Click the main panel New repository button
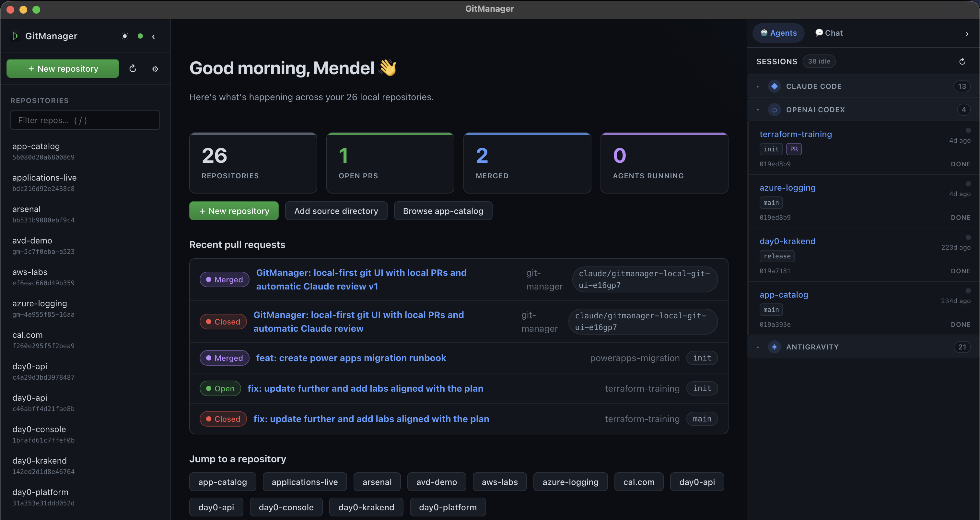The width and height of the screenshot is (980, 520). pos(234,211)
